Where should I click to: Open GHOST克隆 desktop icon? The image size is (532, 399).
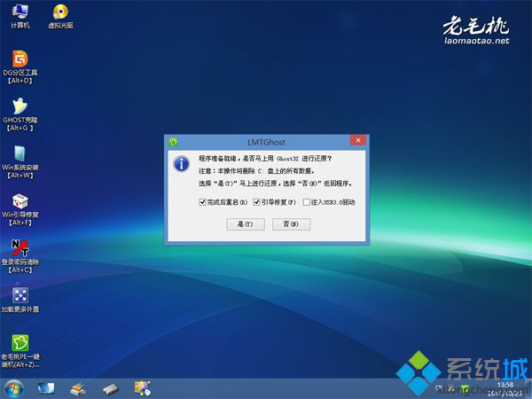pyautogui.click(x=20, y=114)
